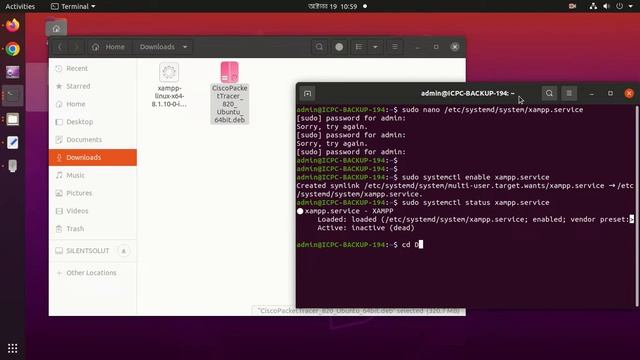
Task: Toggle list view in Files window
Action: pyautogui.click(x=359, y=47)
